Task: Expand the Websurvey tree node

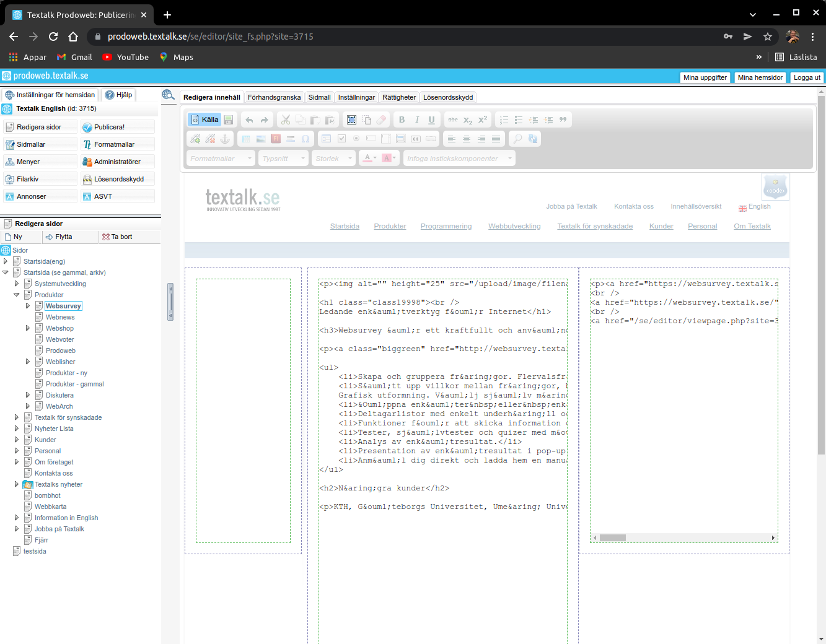Action: tap(28, 306)
